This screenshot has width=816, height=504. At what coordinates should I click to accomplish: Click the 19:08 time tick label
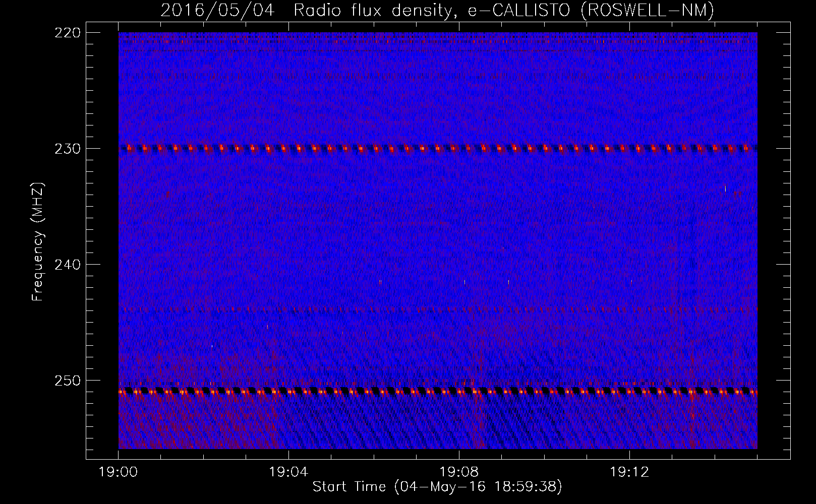coord(459,472)
